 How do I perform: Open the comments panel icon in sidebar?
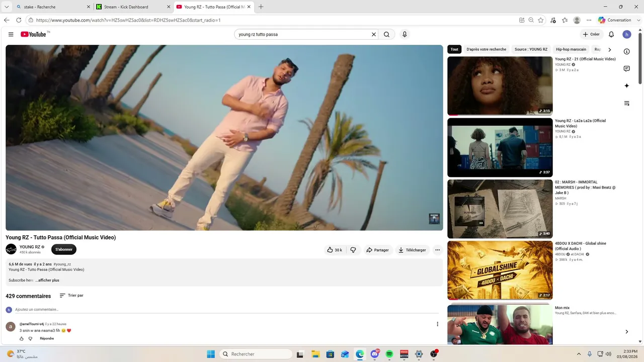(626, 68)
